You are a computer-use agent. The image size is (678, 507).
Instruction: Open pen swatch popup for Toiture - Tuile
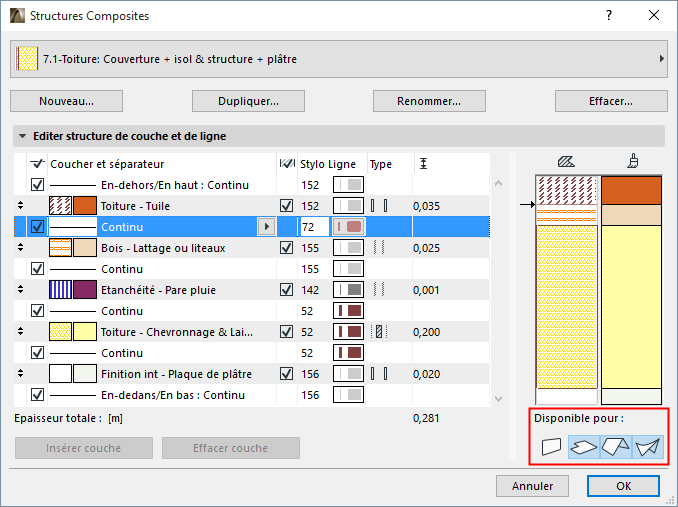pos(348,206)
